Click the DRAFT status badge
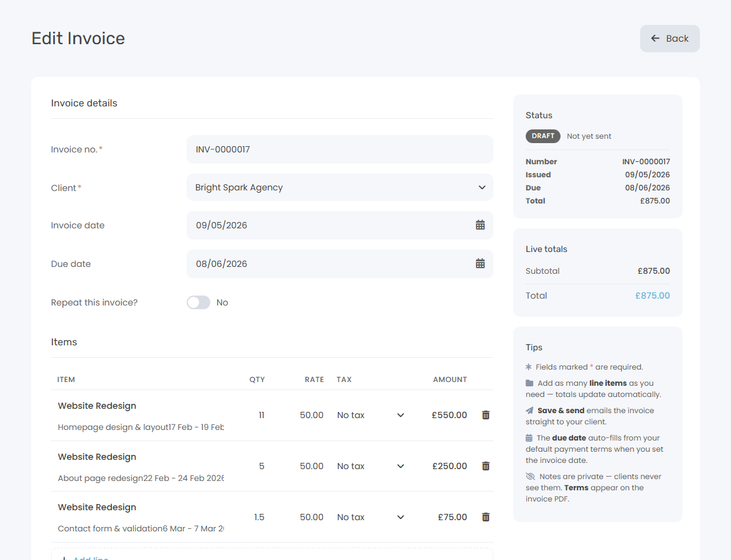The height and width of the screenshot is (560, 731). click(542, 136)
